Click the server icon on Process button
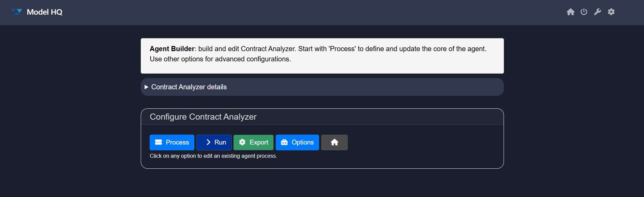 pyautogui.click(x=159, y=142)
